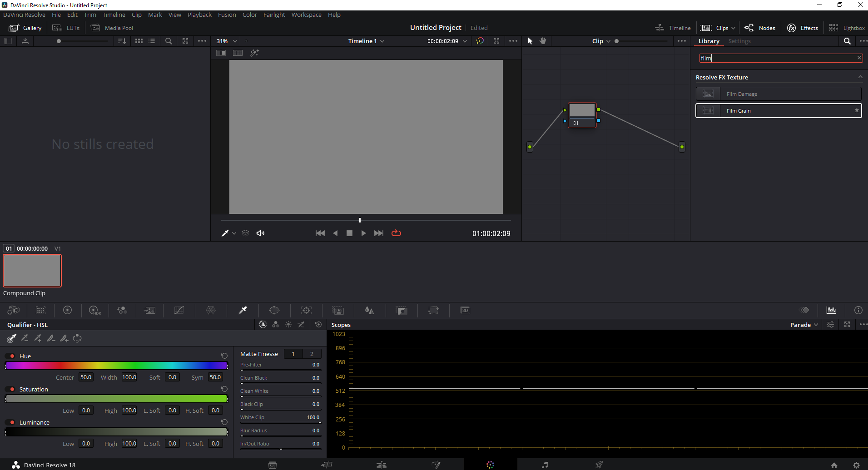Open the Workspace menu
This screenshot has width=868, height=470.
[x=306, y=15]
